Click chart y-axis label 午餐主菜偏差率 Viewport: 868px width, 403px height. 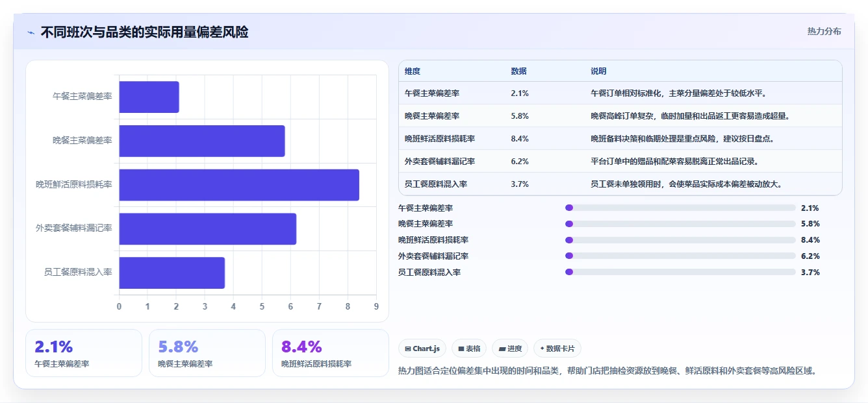[83, 97]
